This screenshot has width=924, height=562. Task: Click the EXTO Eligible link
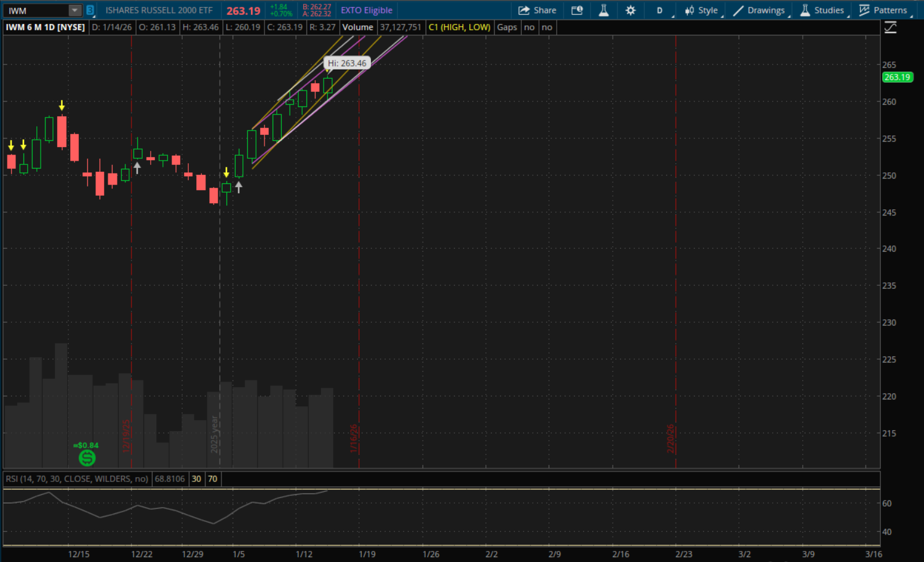[x=367, y=10]
